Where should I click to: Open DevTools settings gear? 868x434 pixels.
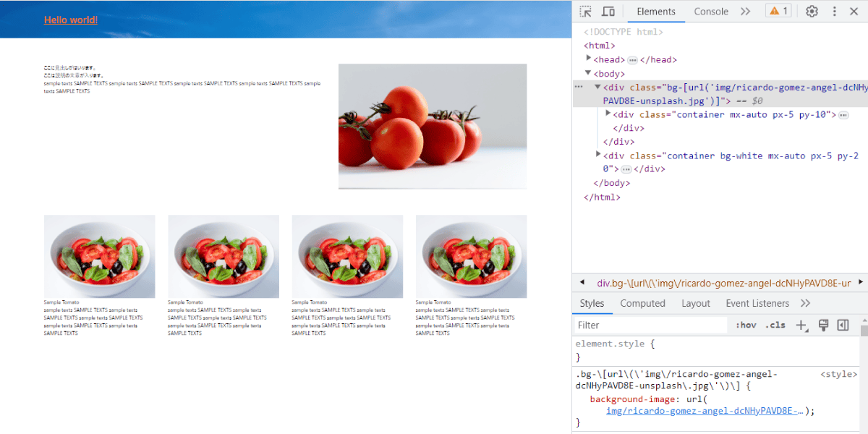(x=812, y=12)
